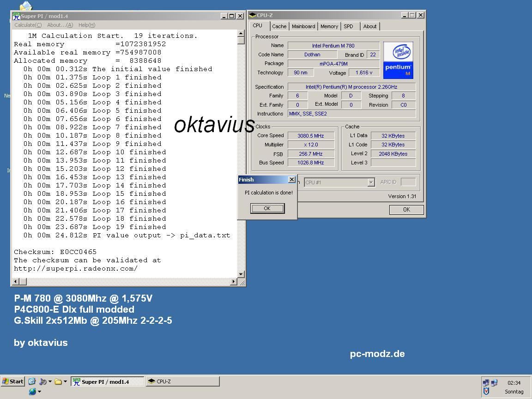Screen dimensions: 532x399
Task: Click the Super PI window title bar icon
Action: click(16, 16)
